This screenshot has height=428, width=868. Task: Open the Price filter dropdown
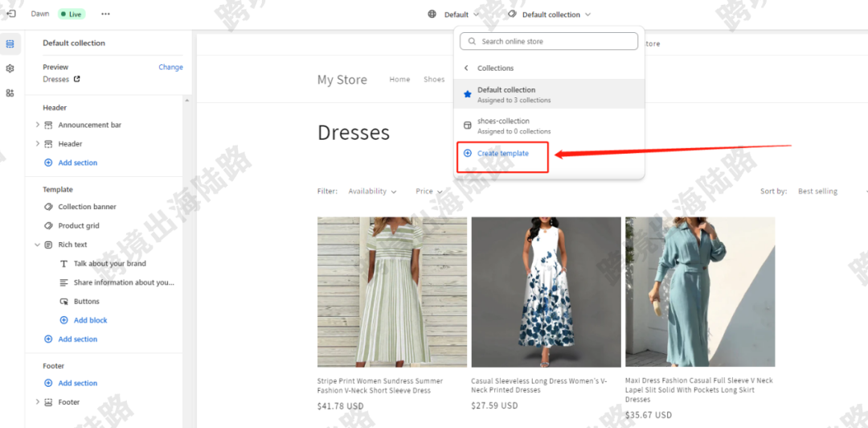coord(429,191)
